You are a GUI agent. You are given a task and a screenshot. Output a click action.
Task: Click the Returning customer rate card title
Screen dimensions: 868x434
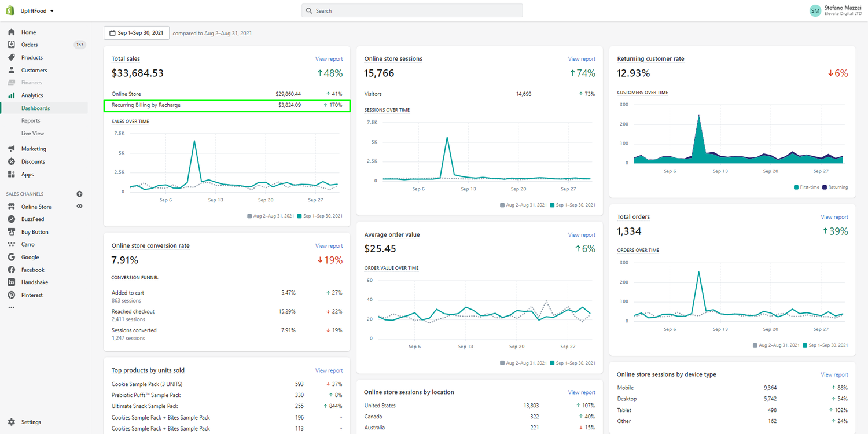[650, 59]
